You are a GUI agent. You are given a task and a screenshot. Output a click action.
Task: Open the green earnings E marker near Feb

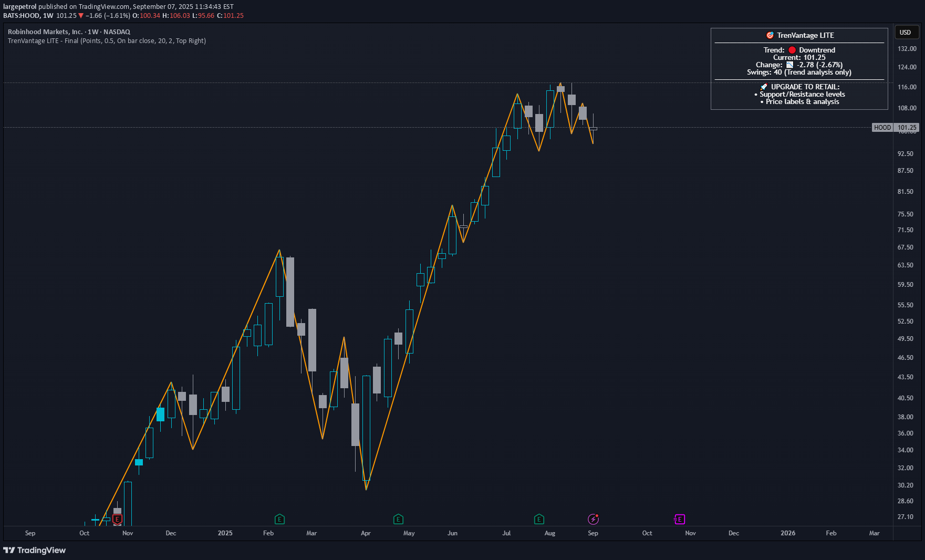point(279,519)
